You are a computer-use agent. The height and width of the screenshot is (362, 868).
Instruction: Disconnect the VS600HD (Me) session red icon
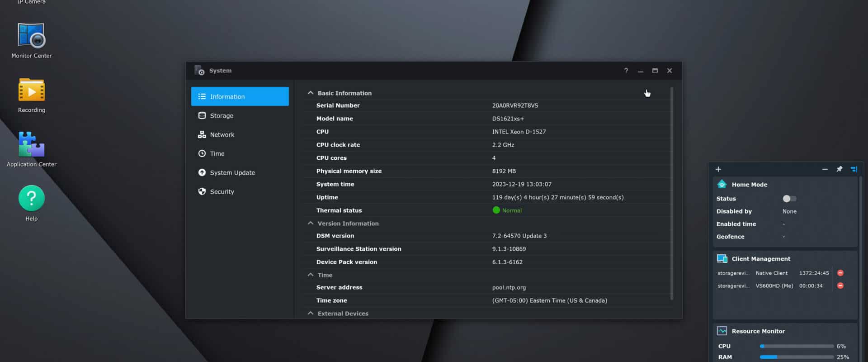coord(840,286)
